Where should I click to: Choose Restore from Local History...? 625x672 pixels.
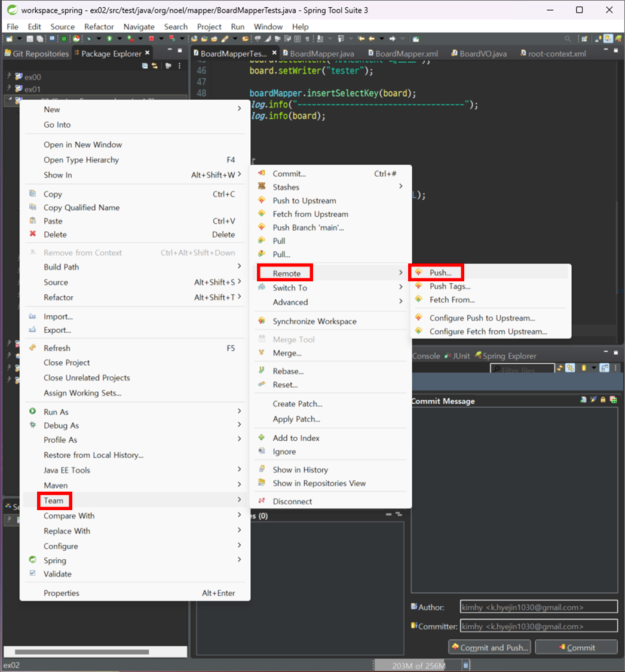pyautogui.click(x=134, y=455)
